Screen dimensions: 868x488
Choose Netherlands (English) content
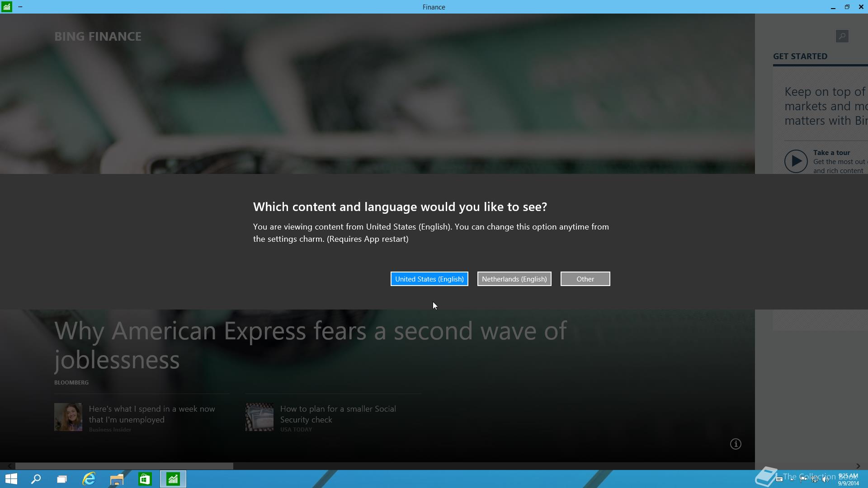coord(514,279)
